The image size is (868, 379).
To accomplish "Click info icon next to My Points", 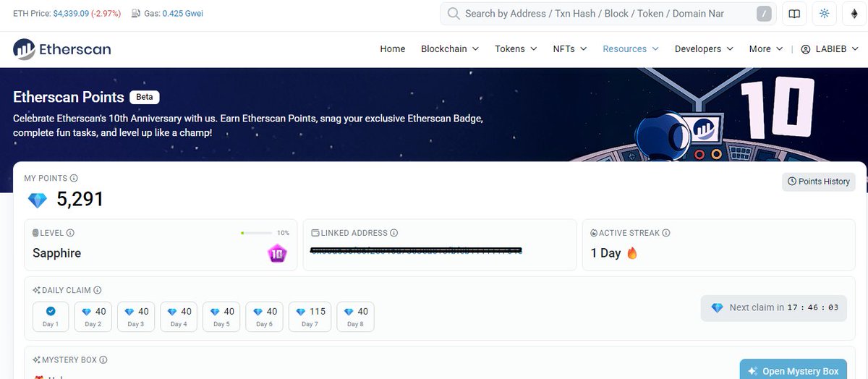I will click(x=75, y=178).
